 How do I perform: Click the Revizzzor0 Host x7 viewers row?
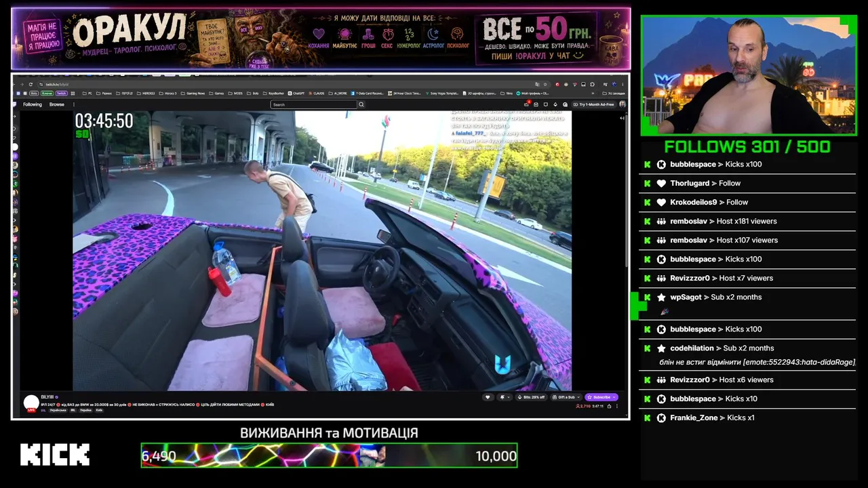(x=747, y=278)
